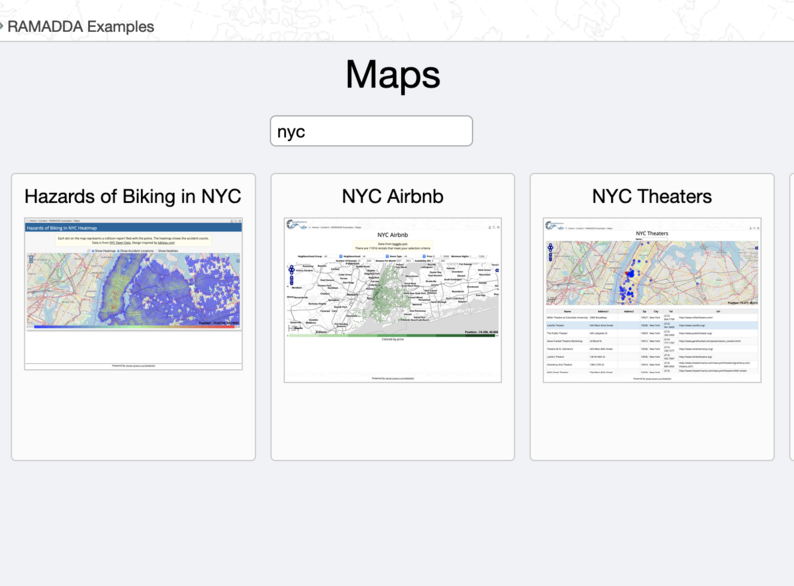The image size is (794, 586).
Task: Click the blue header bar in Hazards preview
Action: coord(133,228)
